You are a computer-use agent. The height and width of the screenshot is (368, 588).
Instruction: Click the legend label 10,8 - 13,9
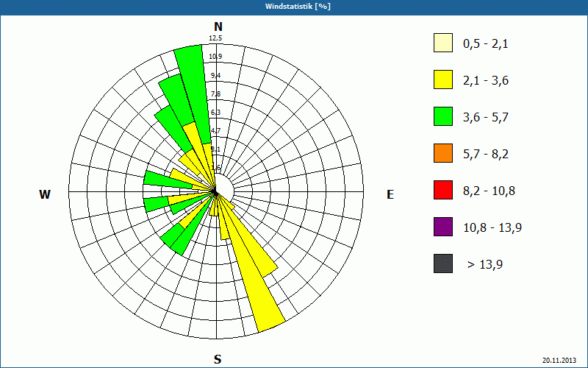492,228
